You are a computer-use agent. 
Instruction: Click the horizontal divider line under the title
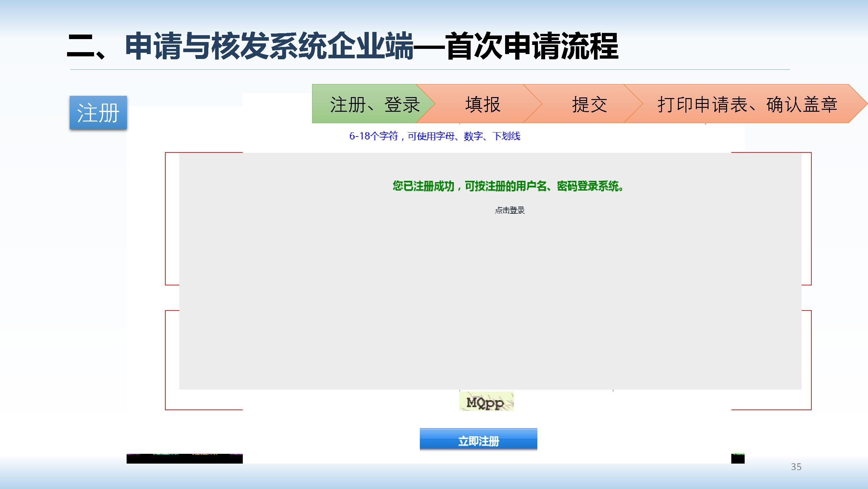point(430,70)
